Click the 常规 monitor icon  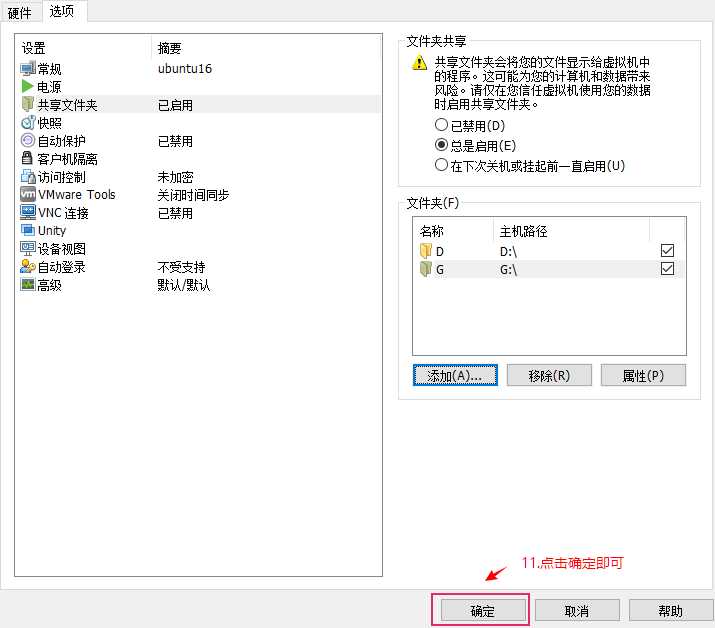(27, 69)
